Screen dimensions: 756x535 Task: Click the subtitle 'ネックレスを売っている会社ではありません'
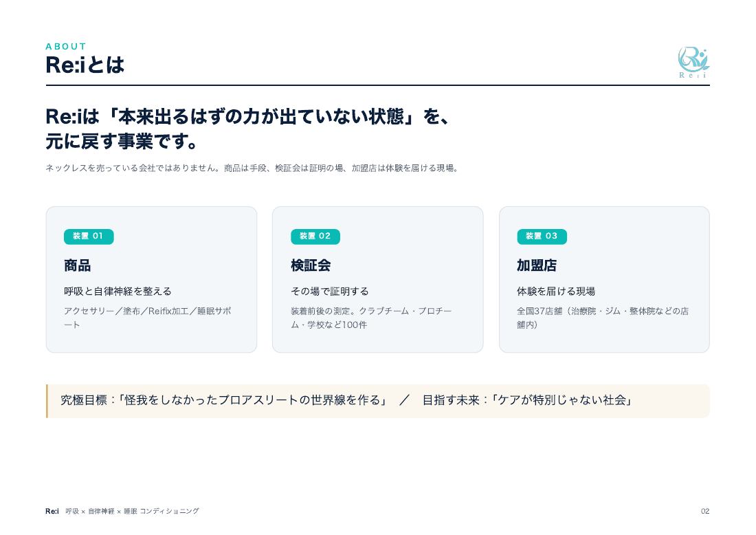(x=252, y=168)
